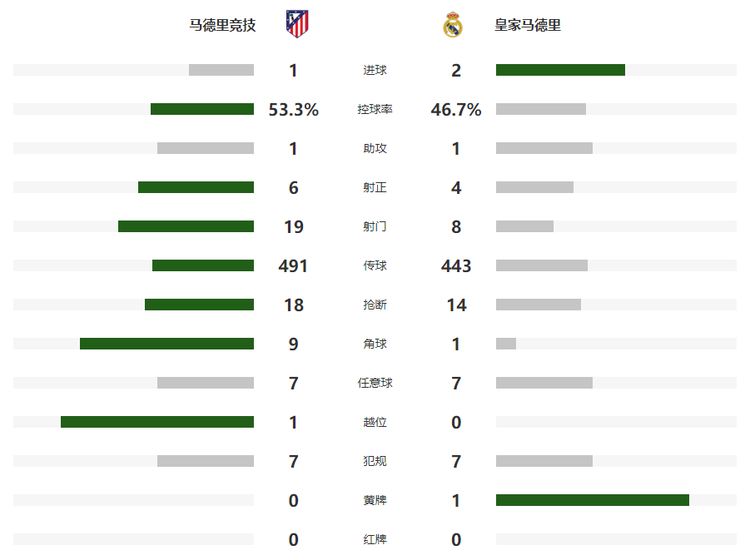Click Real Madrid's green 进球 bar
Viewport: 740px width, 560px height.
pos(560,70)
